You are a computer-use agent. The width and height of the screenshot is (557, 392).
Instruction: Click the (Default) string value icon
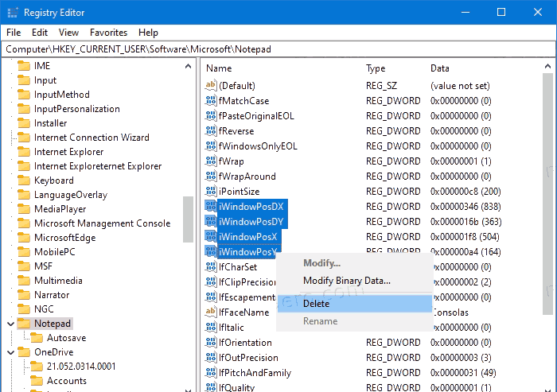(x=210, y=85)
